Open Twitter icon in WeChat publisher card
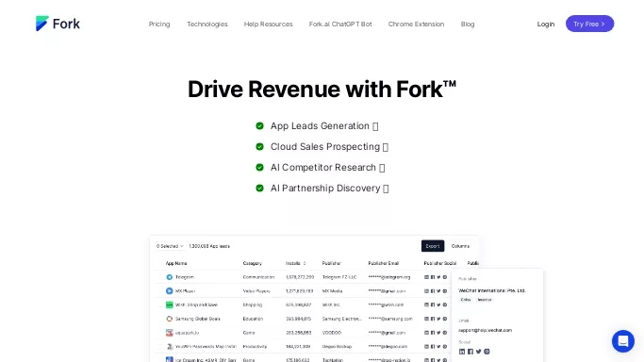644x362 pixels. (478, 352)
